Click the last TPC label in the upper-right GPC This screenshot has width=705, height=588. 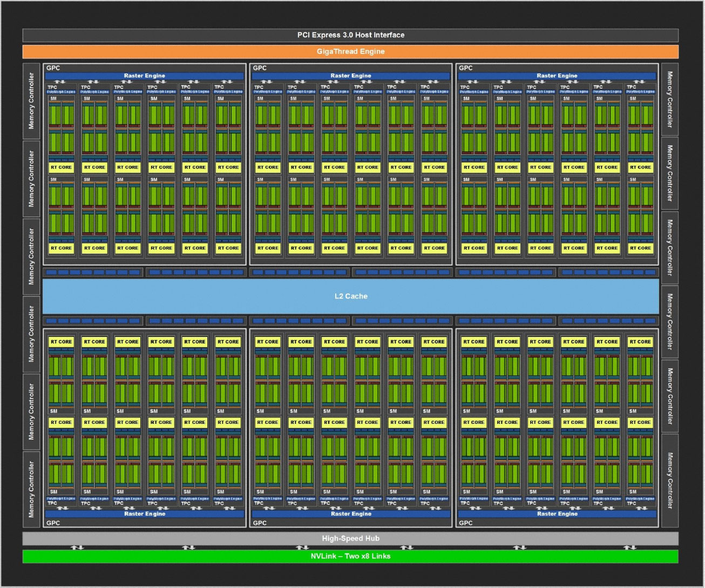[631, 87]
